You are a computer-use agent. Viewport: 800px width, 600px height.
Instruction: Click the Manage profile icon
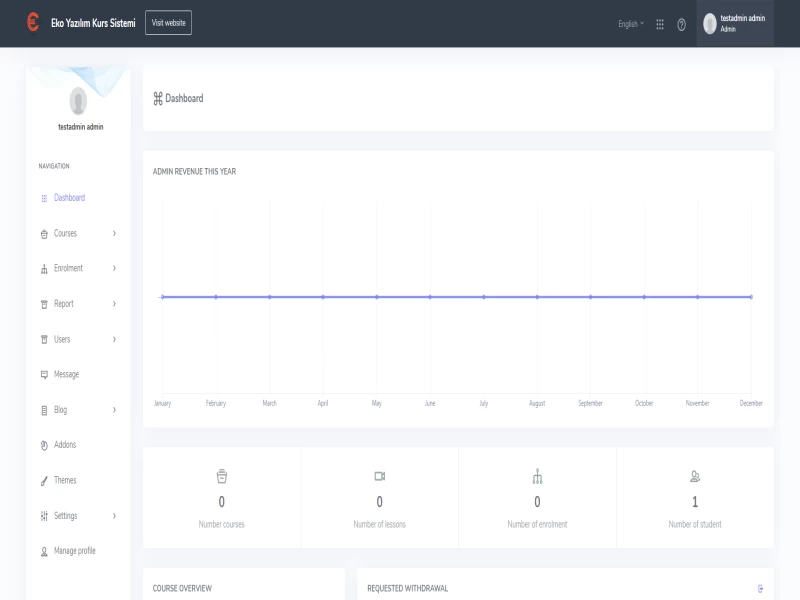coord(44,552)
